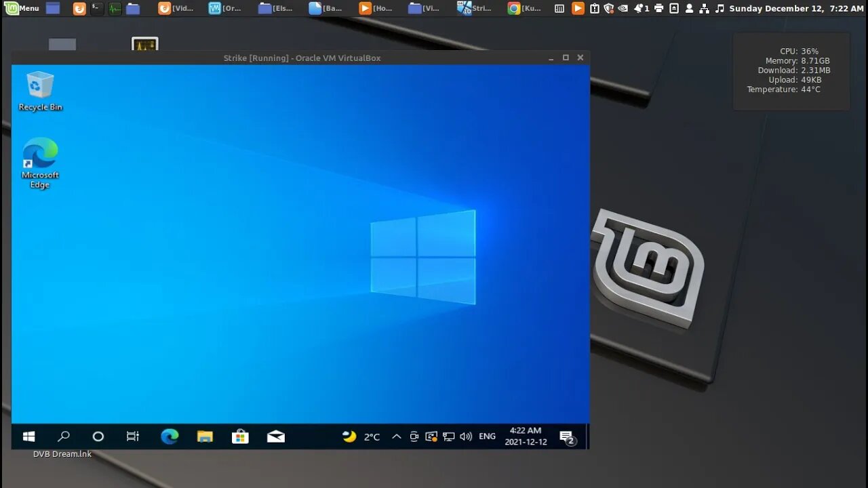Click the Strike VirtualBox window title bar

pyautogui.click(x=302, y=58)
